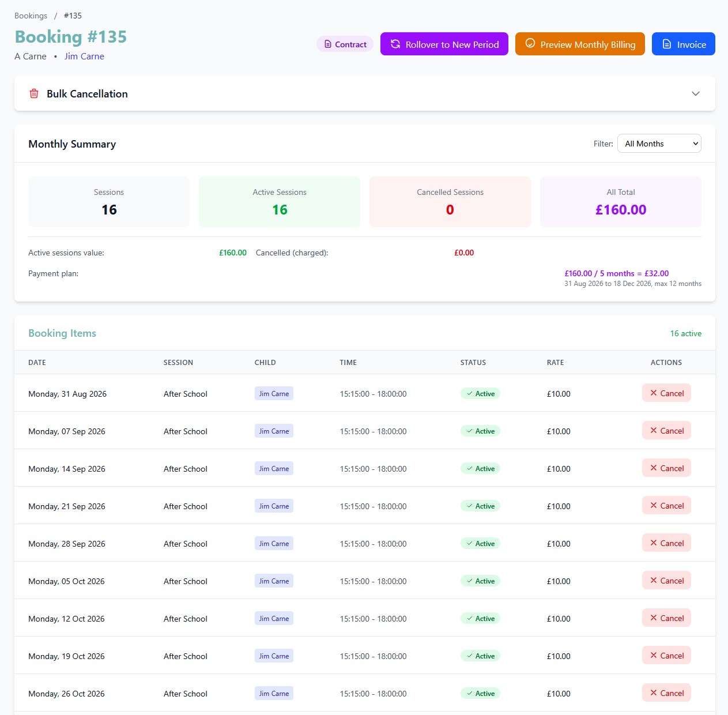This screenshot has height=715, width=728.
Task: Follow the Bookings breadcrumb link
Action: [31, 16]
